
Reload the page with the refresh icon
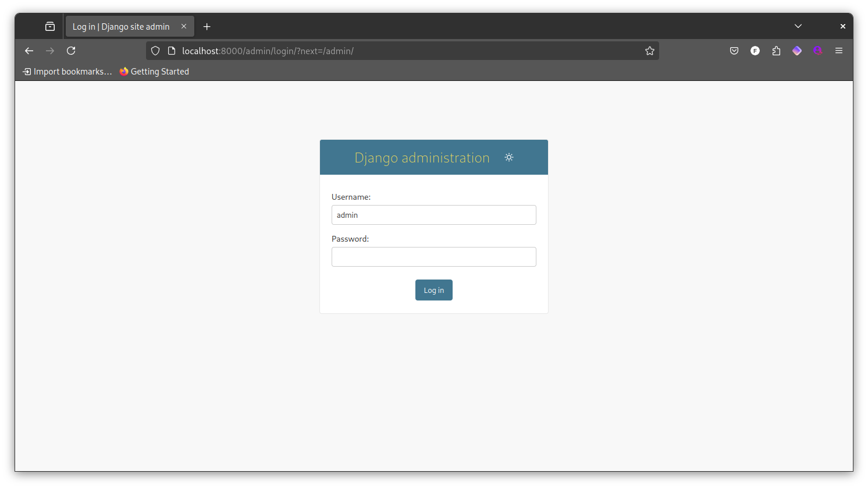click(71, 51)
